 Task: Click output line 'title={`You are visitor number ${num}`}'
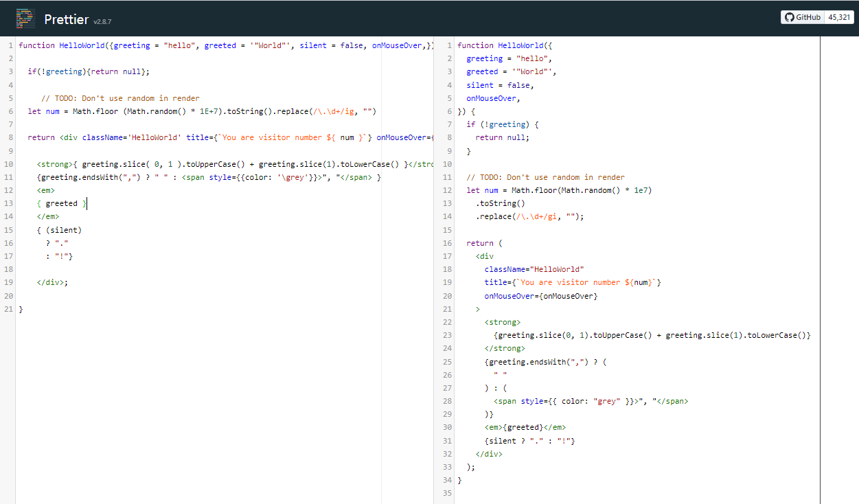(x=573, y=282)
